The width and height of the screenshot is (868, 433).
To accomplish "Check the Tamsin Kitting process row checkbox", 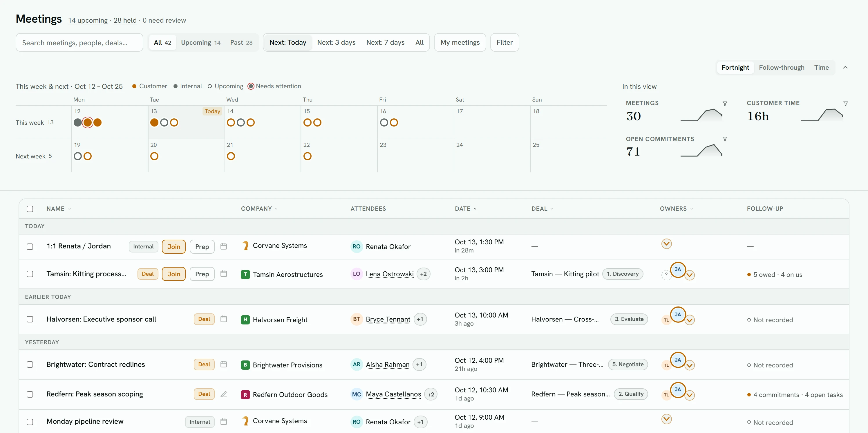I will [x=30, y=274].
